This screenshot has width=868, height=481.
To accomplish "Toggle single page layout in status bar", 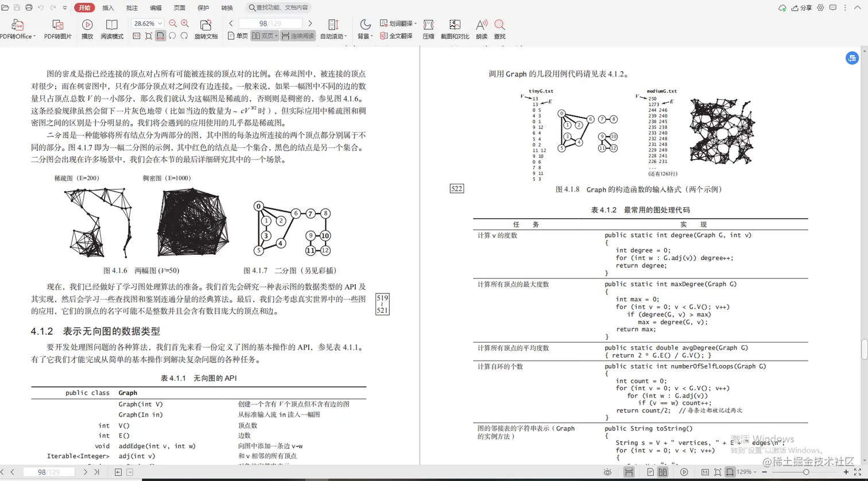I will click(650, 472).
